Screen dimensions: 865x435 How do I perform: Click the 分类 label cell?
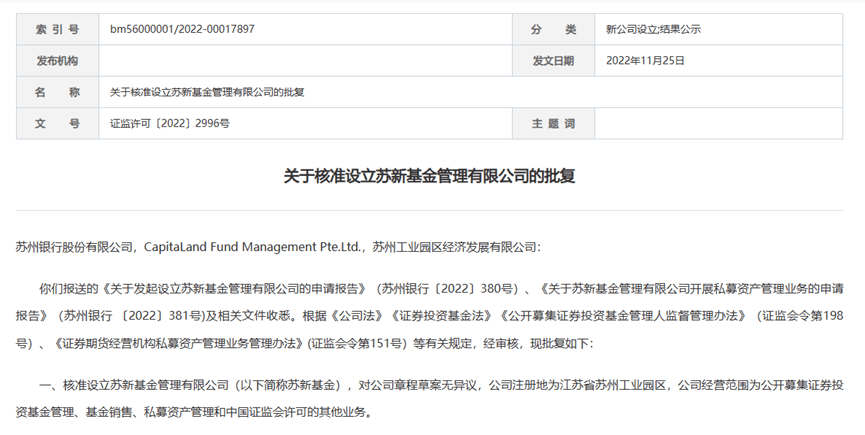(x=553, y=29)
